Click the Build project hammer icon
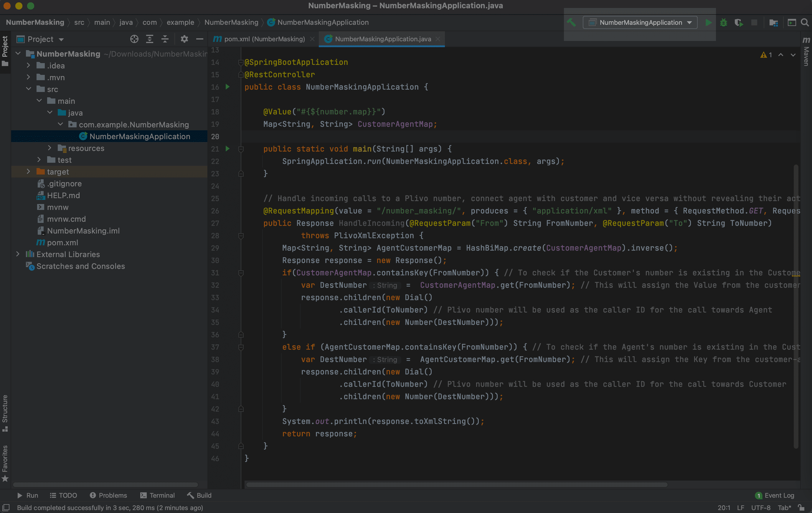812x513 pixels. [571, 23]
